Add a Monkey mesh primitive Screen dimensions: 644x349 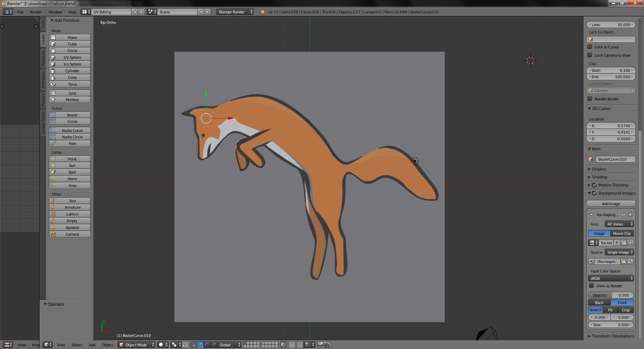click(x=70, y=100)
